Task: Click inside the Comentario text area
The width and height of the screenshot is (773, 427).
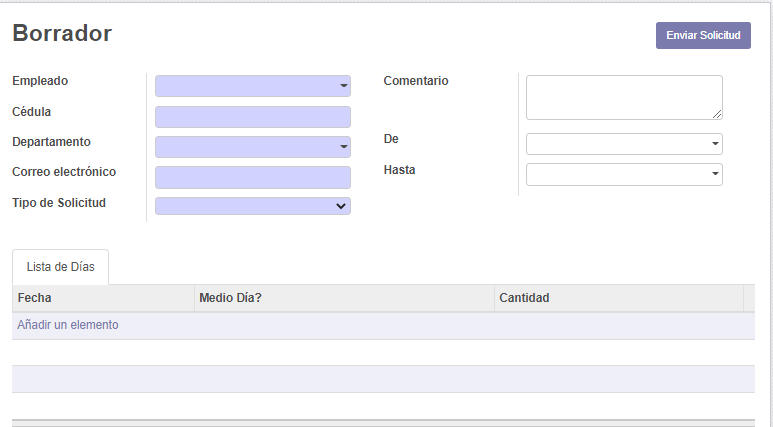Action: [x=624, y=98]
